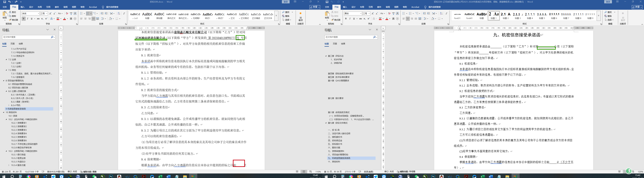Clear all formatting in left Word window
The width and height of the screenshot is (644, 178).
click(67, 13)
